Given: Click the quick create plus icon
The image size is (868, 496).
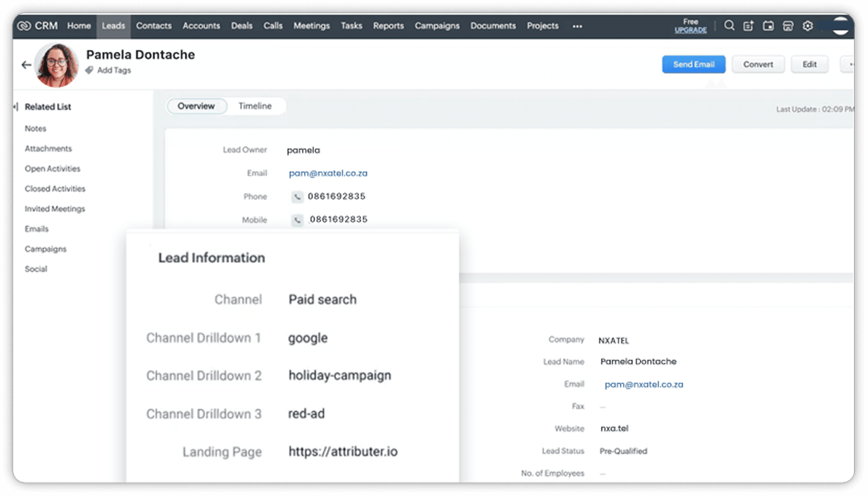Looking at the screenshot, I should click(749, 26).
